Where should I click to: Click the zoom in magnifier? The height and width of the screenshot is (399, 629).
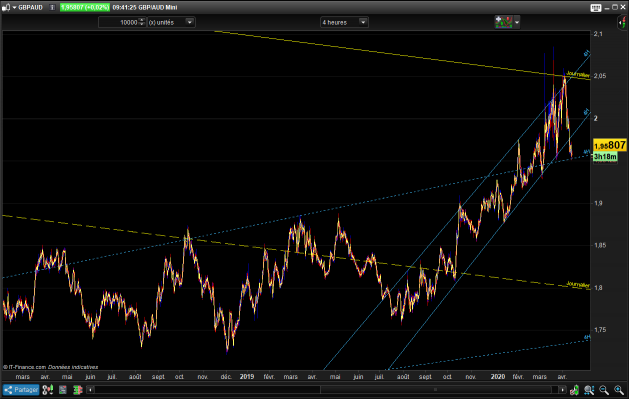619,389
